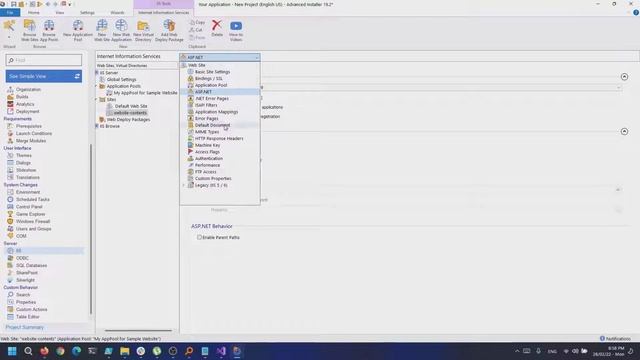
Task: Toggle Enable Parent Paths checkbox
Action: (x=199, y=237)
